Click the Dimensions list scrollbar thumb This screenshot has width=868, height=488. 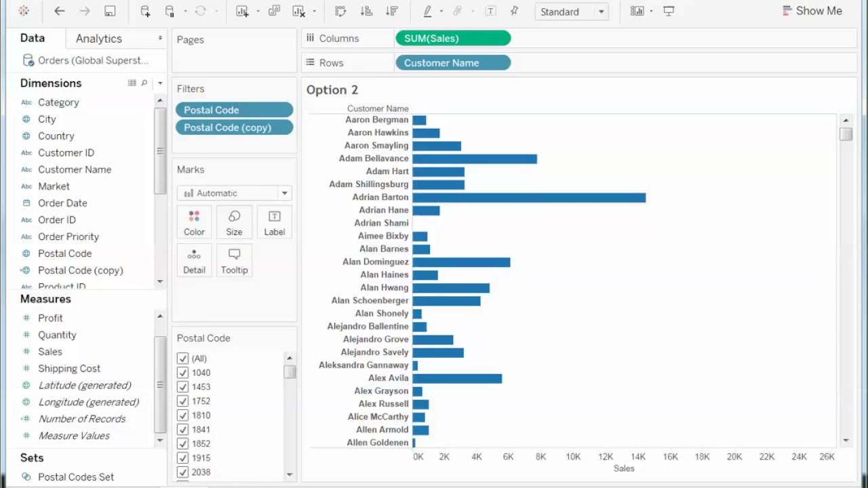(160, 150)
